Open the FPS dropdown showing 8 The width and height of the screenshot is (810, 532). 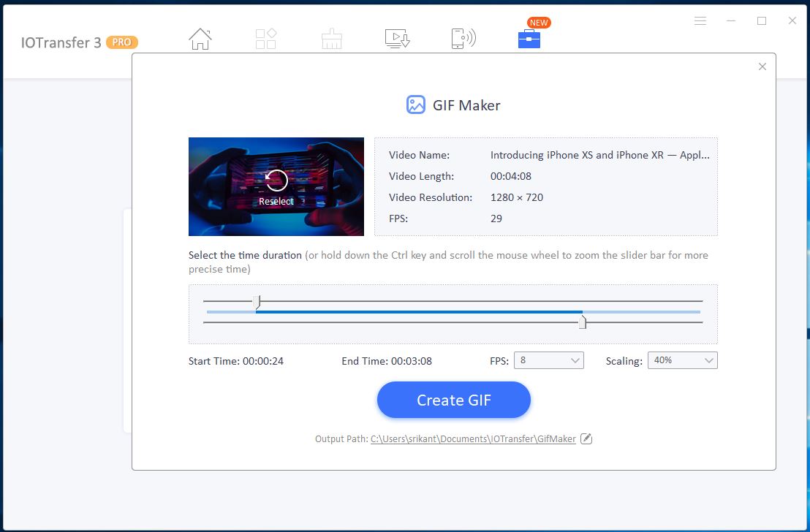548,360
